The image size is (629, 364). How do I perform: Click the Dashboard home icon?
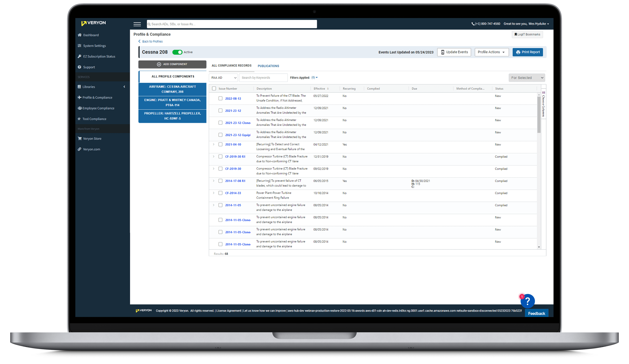[80, 35]
